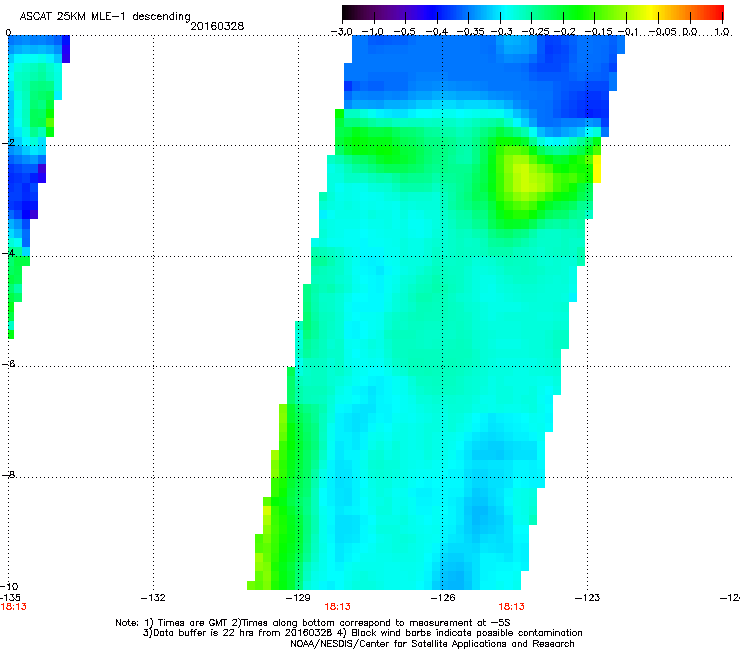Click the small swath fragment along the left edge

(33, 186)
